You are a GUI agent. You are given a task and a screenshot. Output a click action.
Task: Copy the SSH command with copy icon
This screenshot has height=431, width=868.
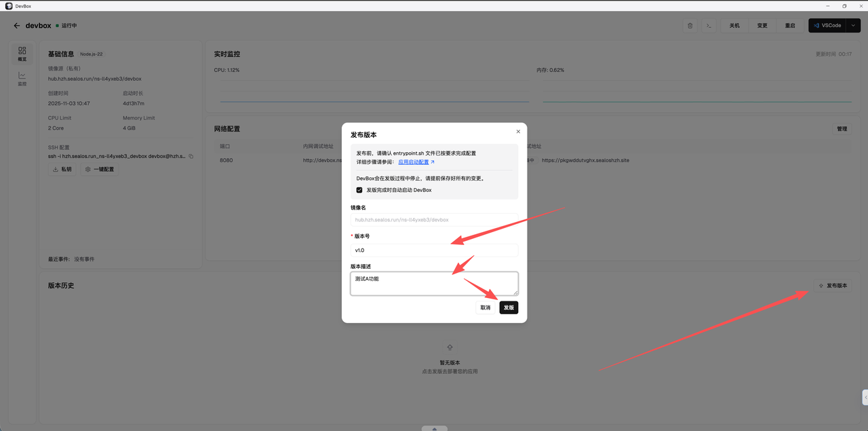[191, 156]
